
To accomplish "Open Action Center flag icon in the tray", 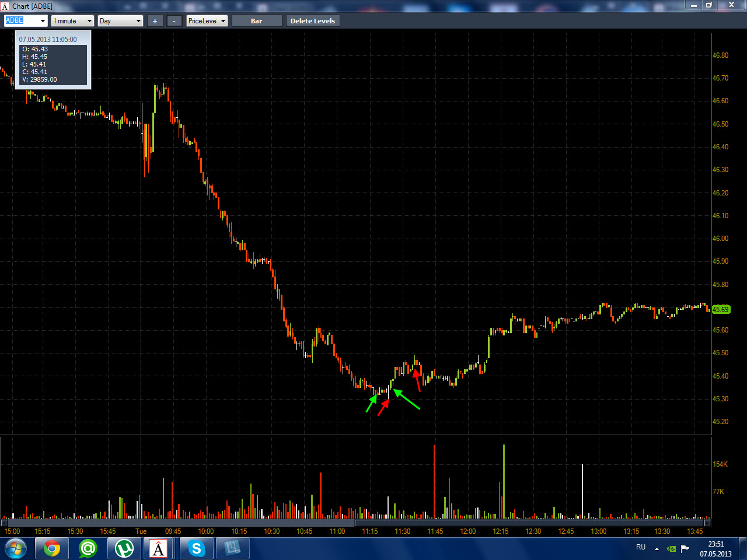I will tap(685, 548).
